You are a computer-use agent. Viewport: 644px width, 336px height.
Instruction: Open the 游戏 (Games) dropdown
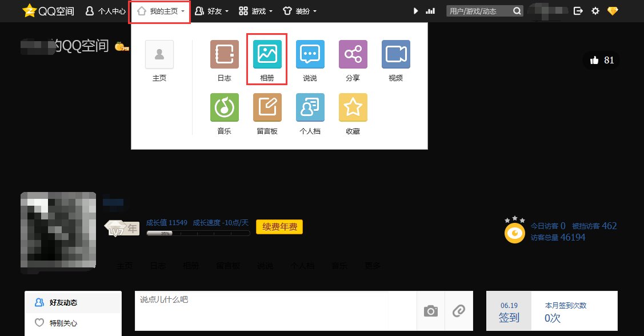point(255,10)
